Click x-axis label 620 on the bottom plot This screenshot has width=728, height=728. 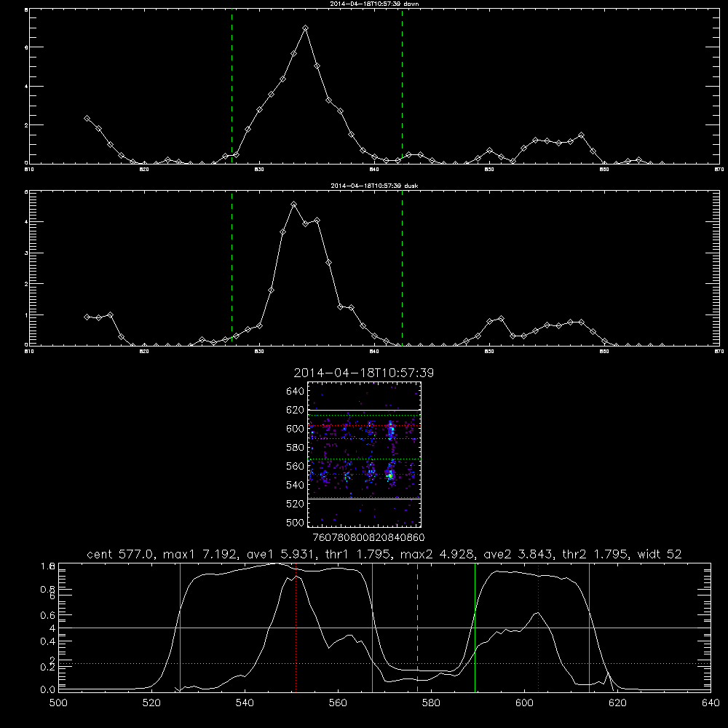click(617, 703)
